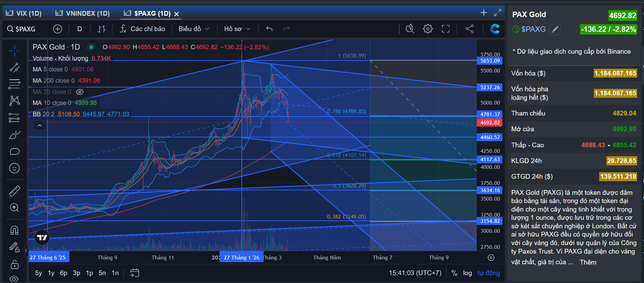Screen dimensions: 644x283
Task: Collapse the left drawing toolbar arrow
Action: click(x=26, y=251)
